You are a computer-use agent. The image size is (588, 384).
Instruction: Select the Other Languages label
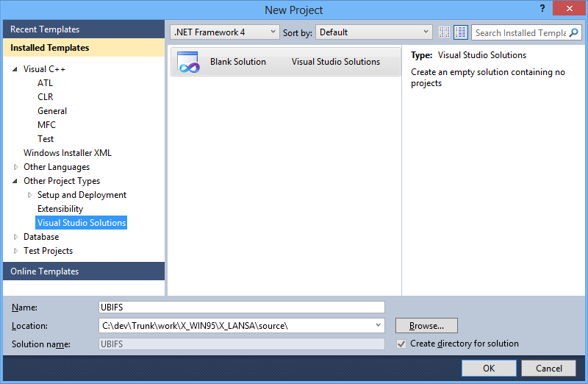pyautogui.click(x=57, y=167)
